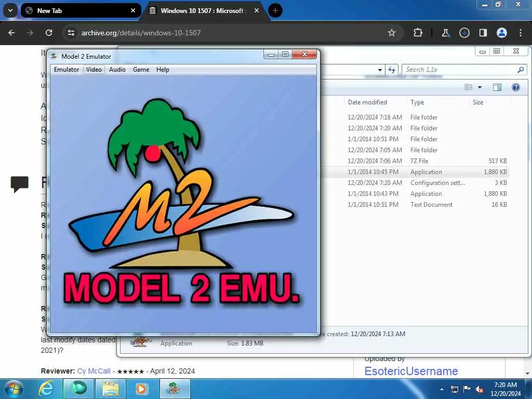Sort by the Date modified column

[367, 102]
